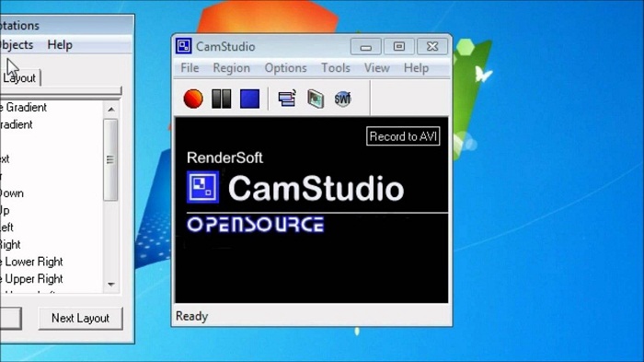Click the 'Record to AVI' label in preview
Image resolution: width=644 pixels, height=362 pixels.
[x=403, y=136]
